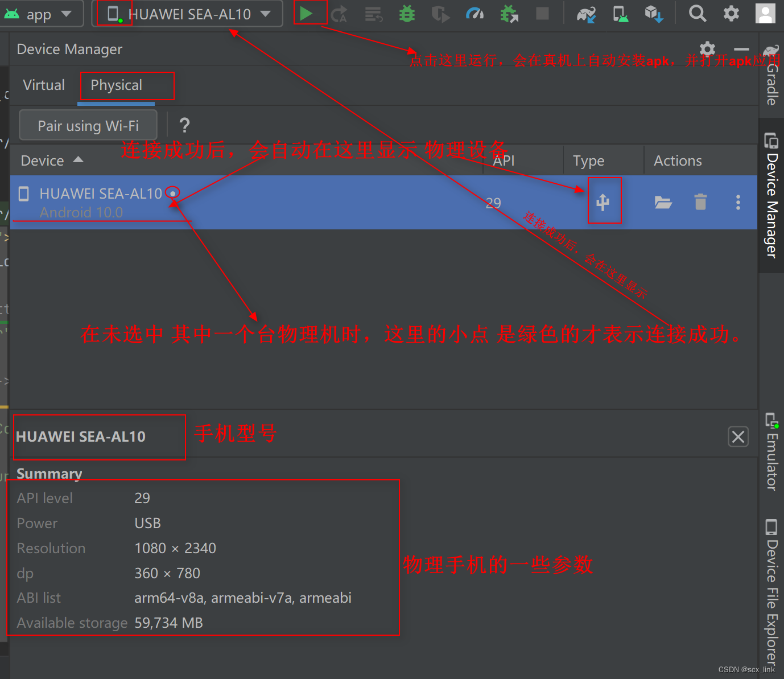Screen dimensions: 784x679
Task: Click the USB connection type icon
Action: pyautogui.click(x=603, y=202)
